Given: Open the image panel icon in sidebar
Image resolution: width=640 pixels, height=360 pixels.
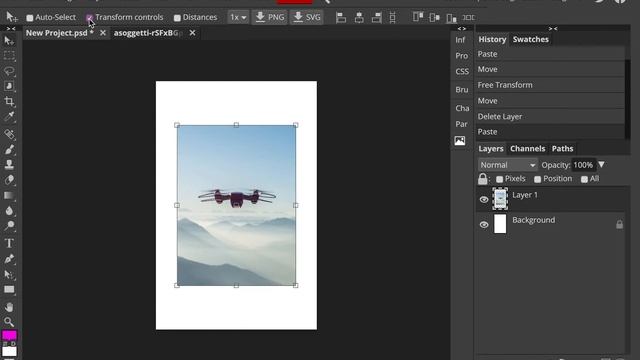Looking at the screenshot, I should pos(460,141).
